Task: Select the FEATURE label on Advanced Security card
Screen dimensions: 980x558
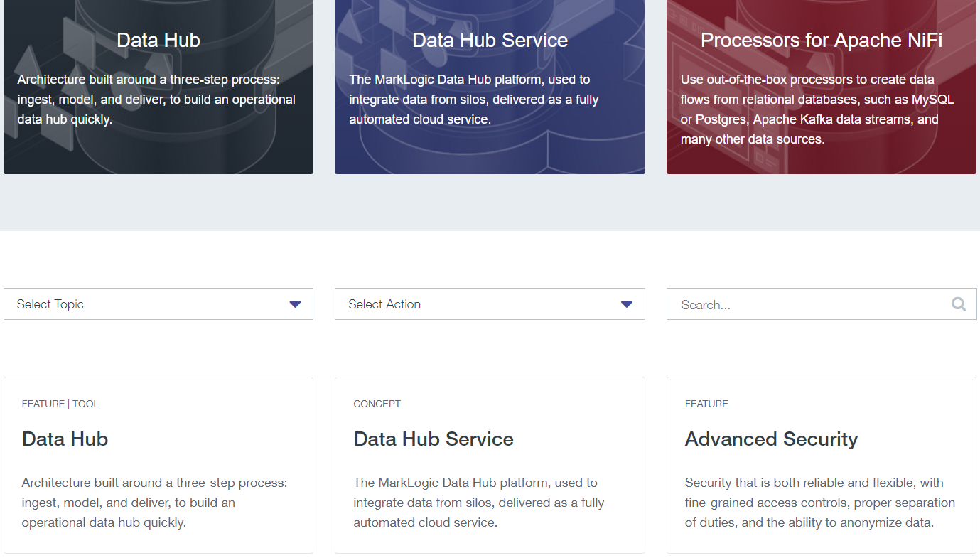Action: tap(706, 403)
